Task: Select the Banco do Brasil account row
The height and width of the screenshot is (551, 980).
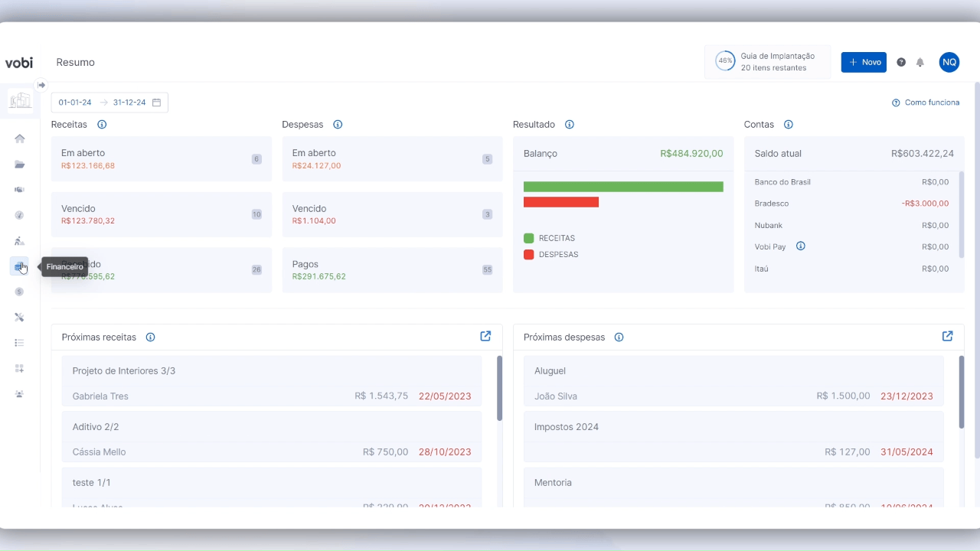Action: click(x=851, y=182)
